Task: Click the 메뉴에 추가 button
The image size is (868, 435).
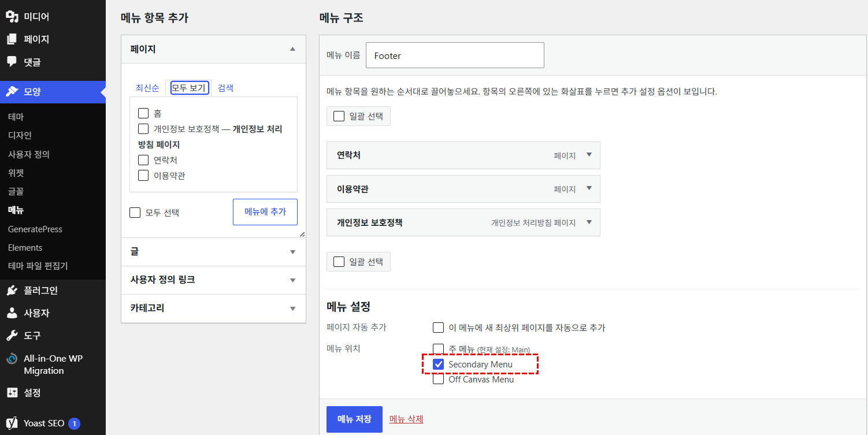Action: (265, 212)
